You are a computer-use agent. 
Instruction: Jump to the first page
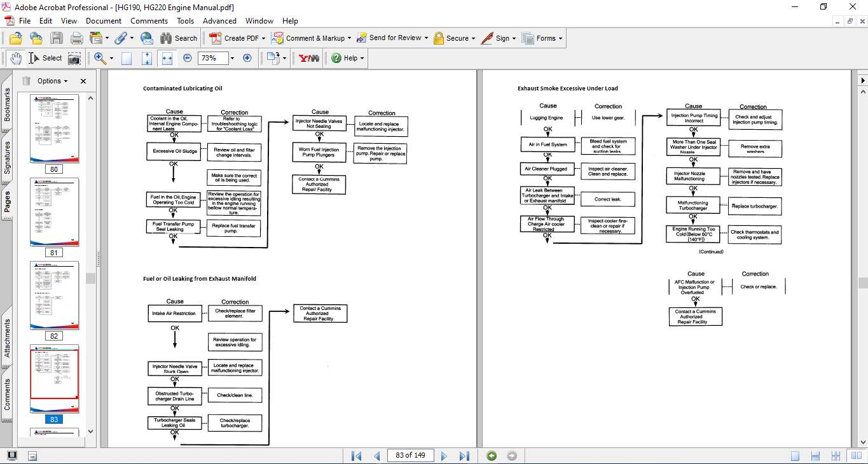(356, 456)
